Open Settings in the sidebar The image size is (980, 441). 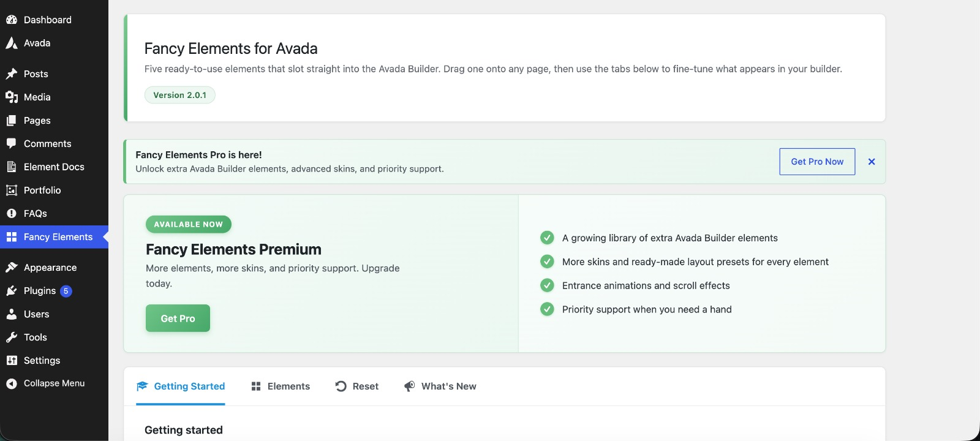coord(54,361)
